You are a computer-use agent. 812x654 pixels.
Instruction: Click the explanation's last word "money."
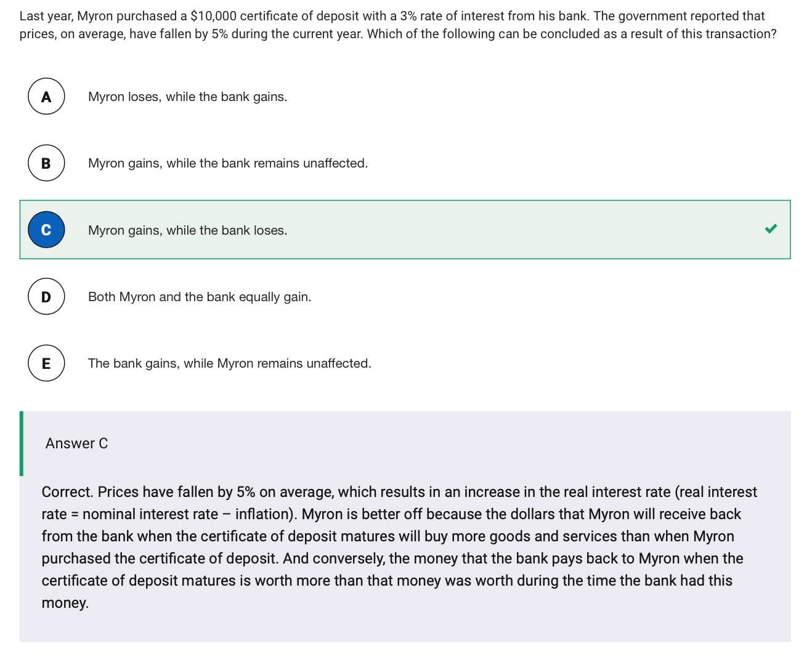pos(65,603)
